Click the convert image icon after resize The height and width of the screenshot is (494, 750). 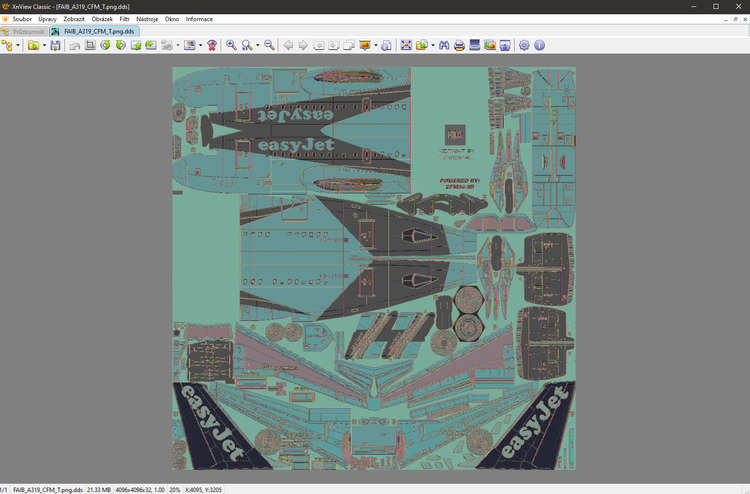(151, 45)
